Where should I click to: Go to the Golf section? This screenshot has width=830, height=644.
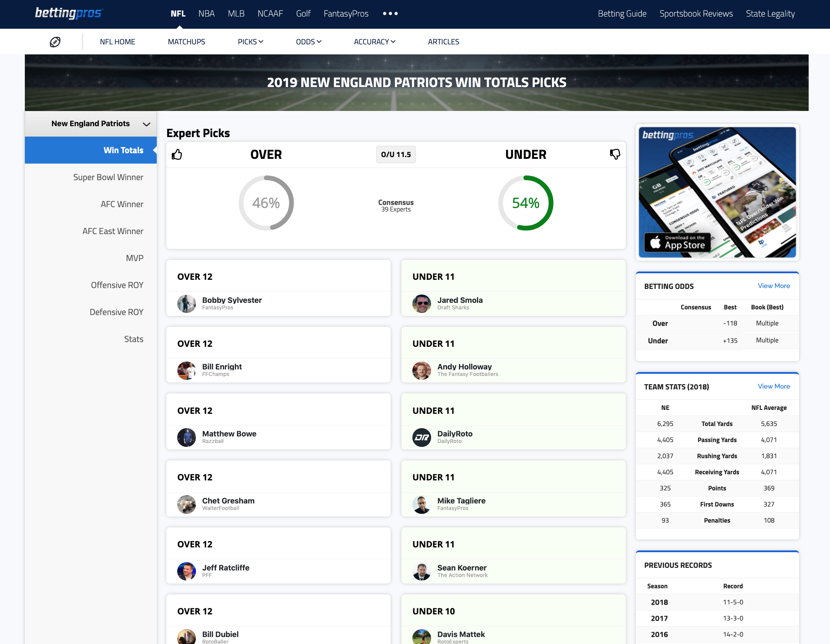[303, 13]
